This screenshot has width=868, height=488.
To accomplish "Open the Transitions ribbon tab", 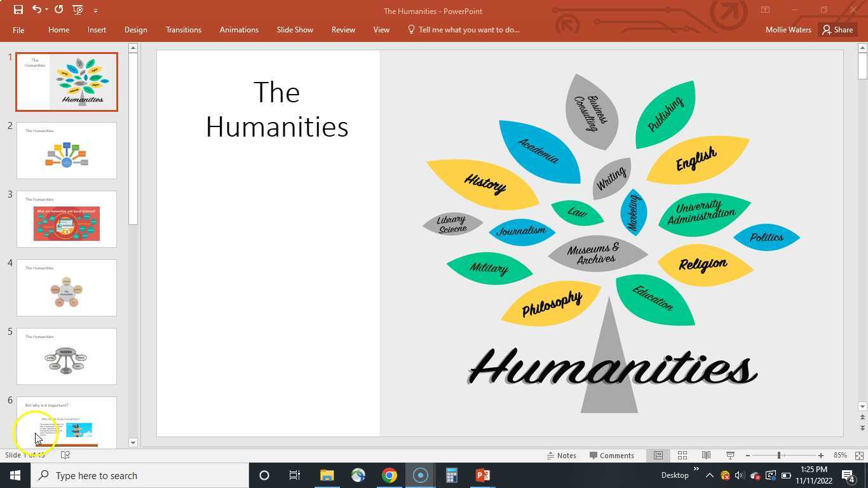I will [x=183, y=30].
